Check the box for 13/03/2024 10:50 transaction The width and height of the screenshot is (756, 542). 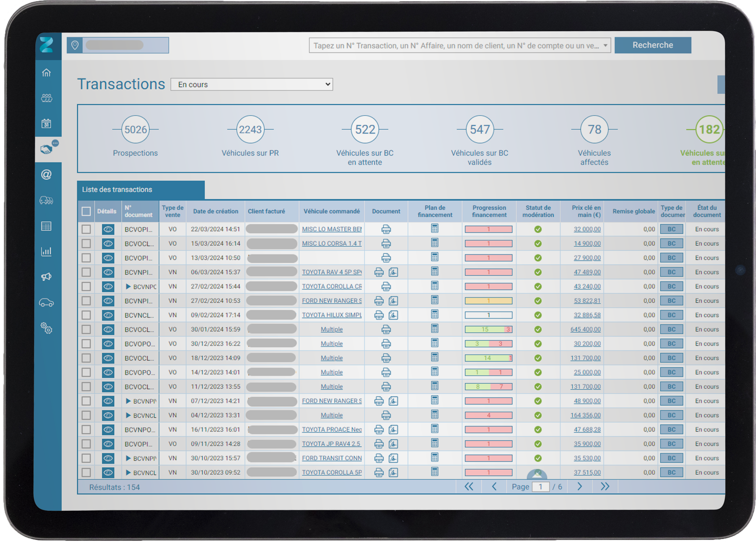(86, 258)
